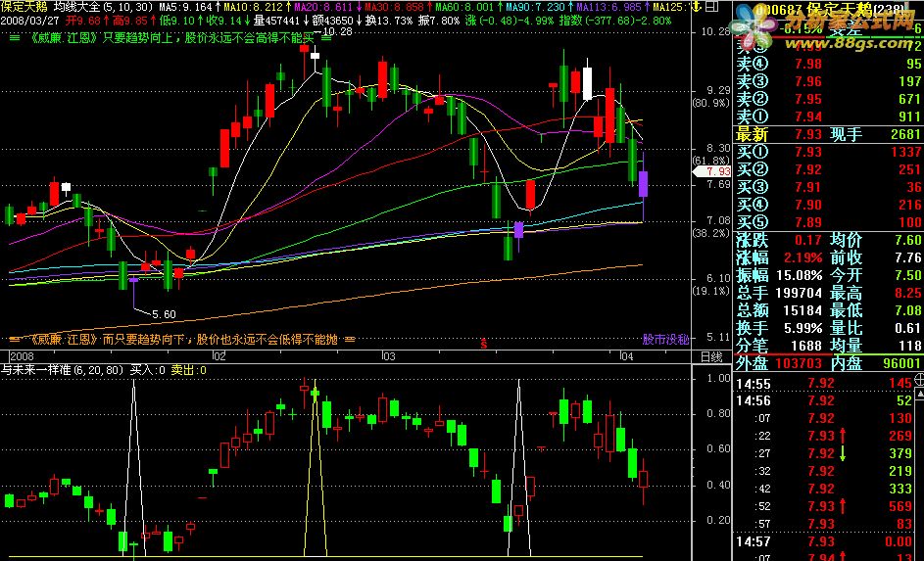Viewport: 924px width, 561px height.
Task: Click the MA113:6.985 value
Action: point(608,7)
